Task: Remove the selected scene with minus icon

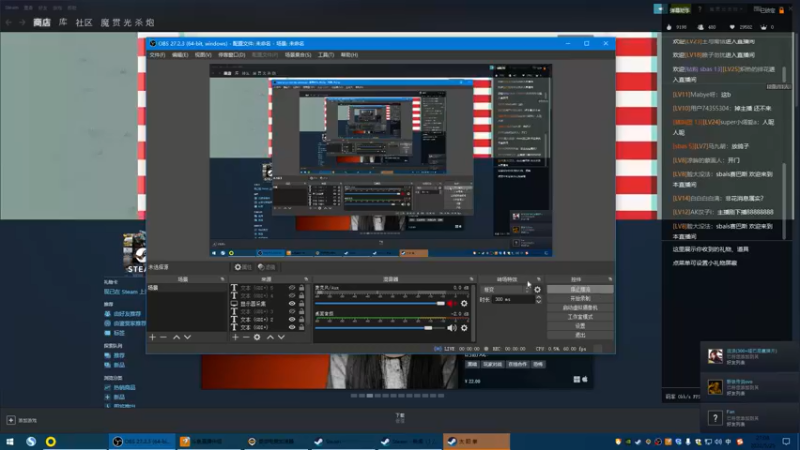Action: tap(163, 337)
